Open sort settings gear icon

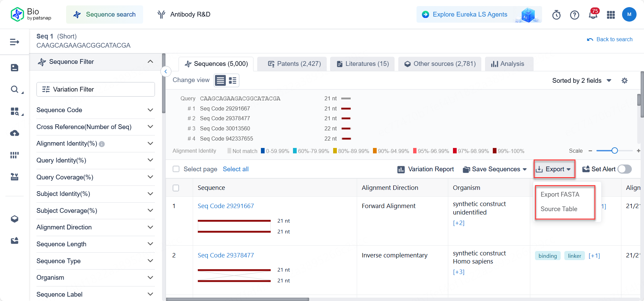624,81
